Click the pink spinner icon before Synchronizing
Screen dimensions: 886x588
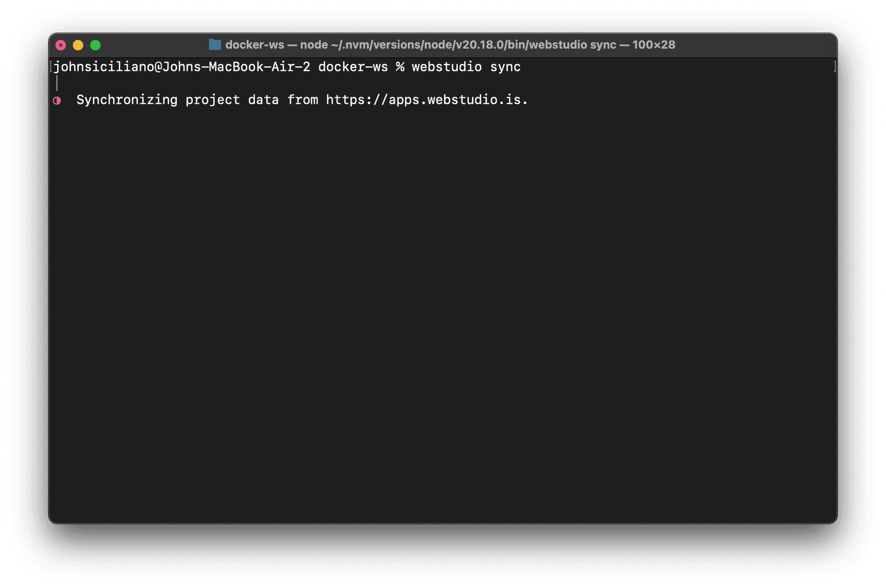click(57, 101)
